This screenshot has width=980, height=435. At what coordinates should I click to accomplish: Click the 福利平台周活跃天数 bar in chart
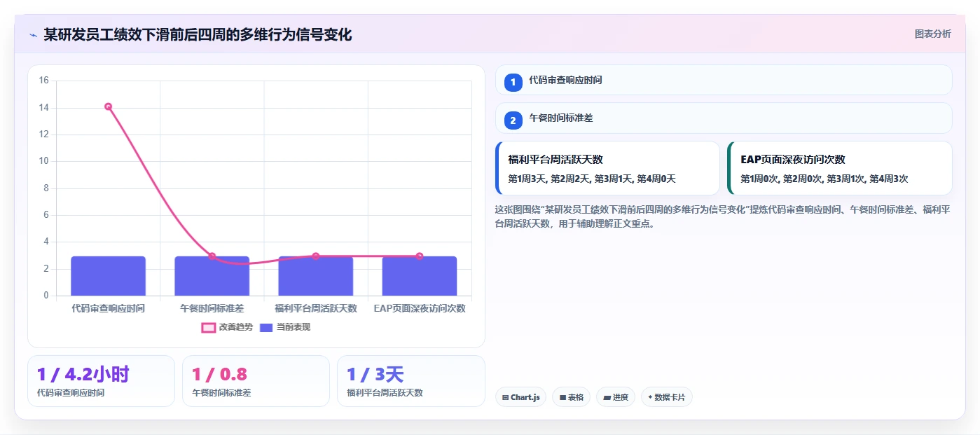[x=316, y=276]
